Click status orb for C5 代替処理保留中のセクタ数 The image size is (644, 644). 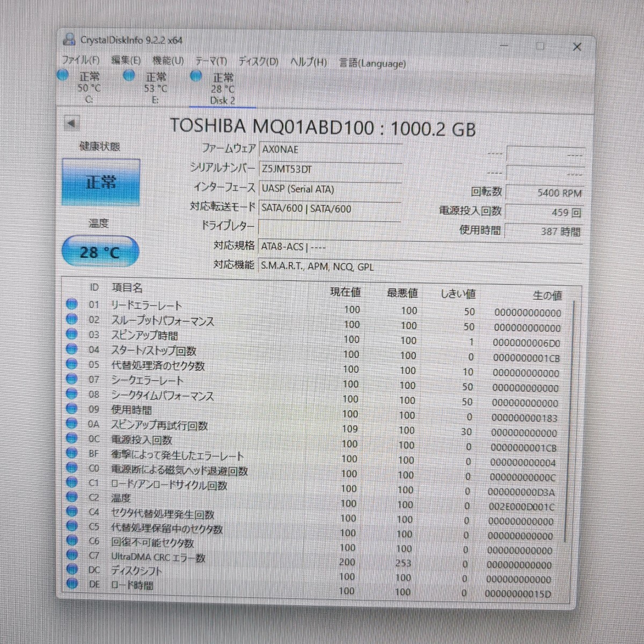click(71, 526)
